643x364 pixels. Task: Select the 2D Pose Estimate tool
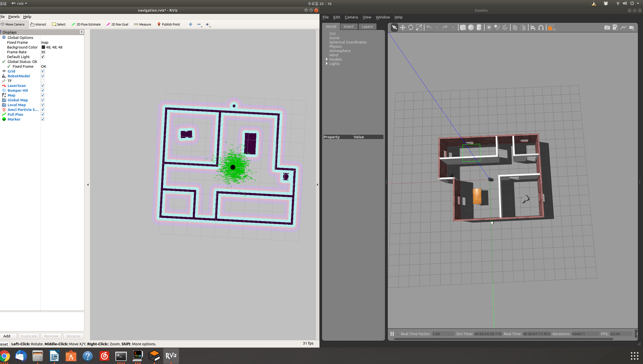[86, 24]
